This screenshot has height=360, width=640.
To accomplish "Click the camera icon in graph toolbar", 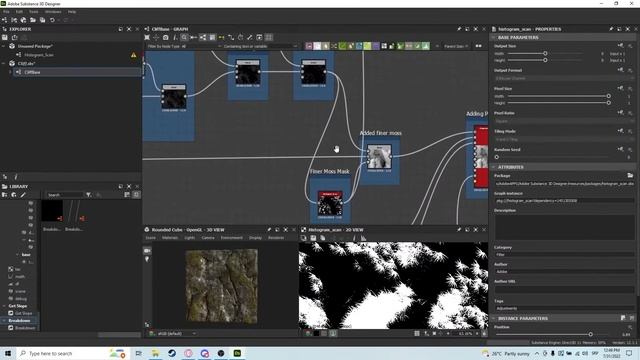I will (x=165, y=38).
